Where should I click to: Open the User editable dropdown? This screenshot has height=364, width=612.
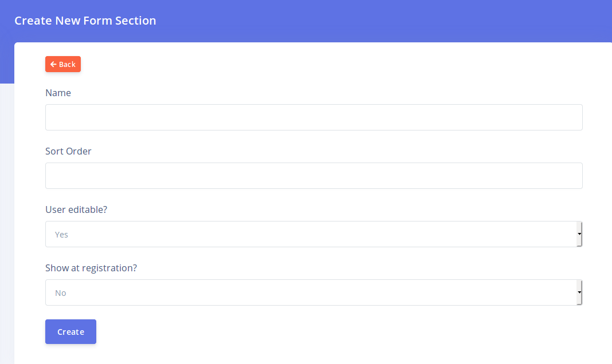pyautogui.click(x=313, y=234)
